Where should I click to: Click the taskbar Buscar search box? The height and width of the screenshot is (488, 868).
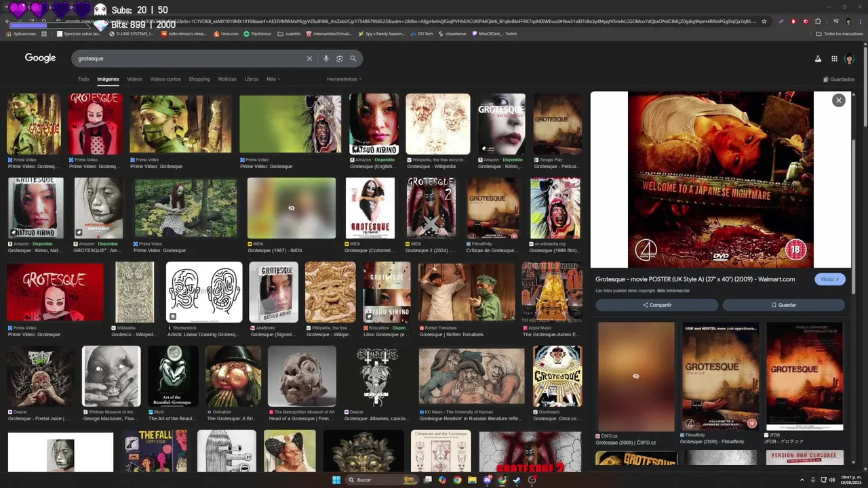[x=382, y=480]
